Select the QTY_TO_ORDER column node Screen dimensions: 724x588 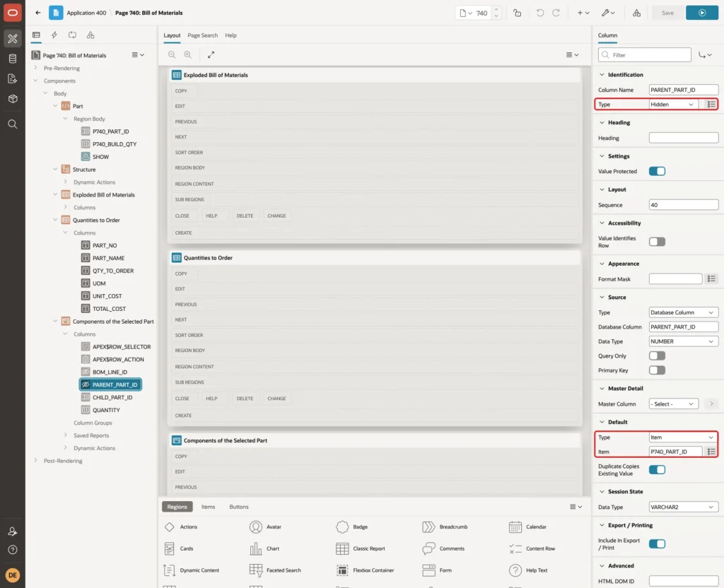113,271
